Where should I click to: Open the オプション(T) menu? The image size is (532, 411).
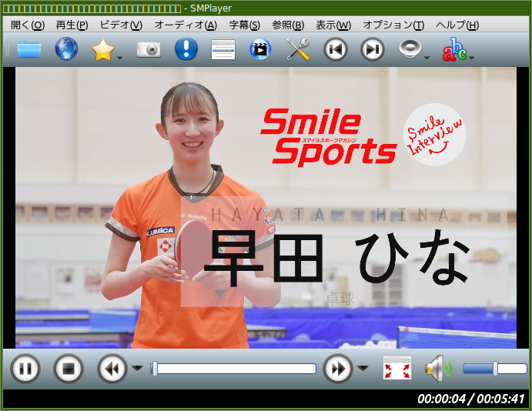point(393,25)
